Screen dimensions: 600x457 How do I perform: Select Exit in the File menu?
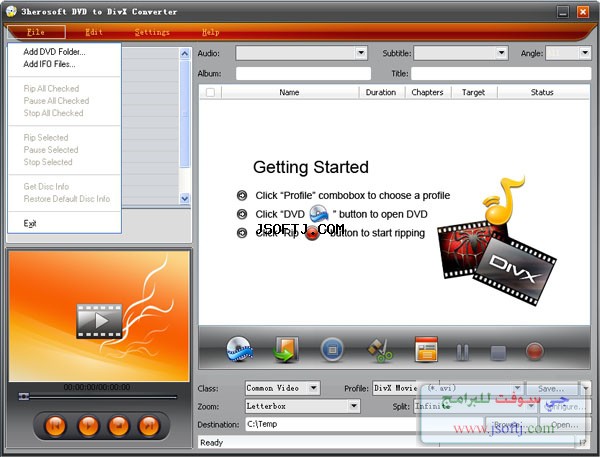pyautogui.click(x=30, y=223)
